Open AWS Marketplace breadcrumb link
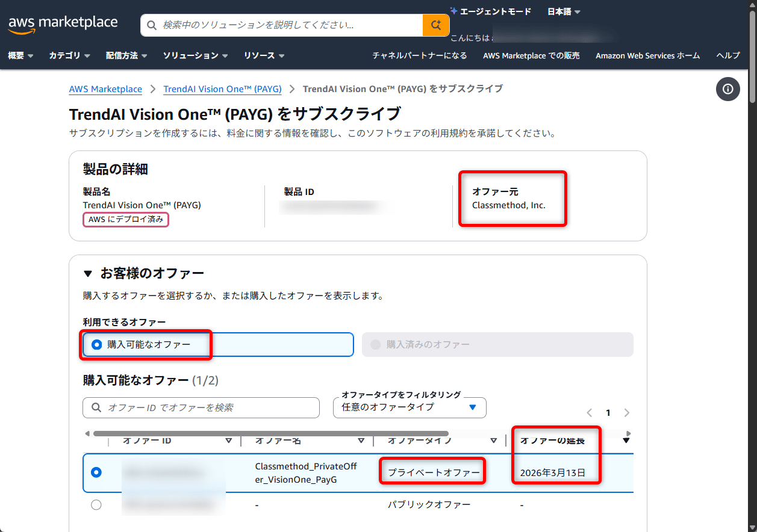This screenshot has width=757, height=532. coord(105,89)
